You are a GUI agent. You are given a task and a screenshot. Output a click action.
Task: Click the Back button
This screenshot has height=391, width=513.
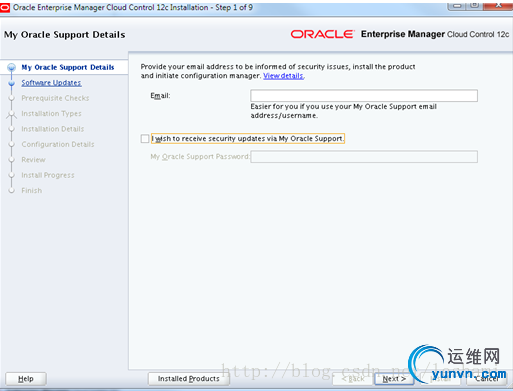tap(353, 379)
